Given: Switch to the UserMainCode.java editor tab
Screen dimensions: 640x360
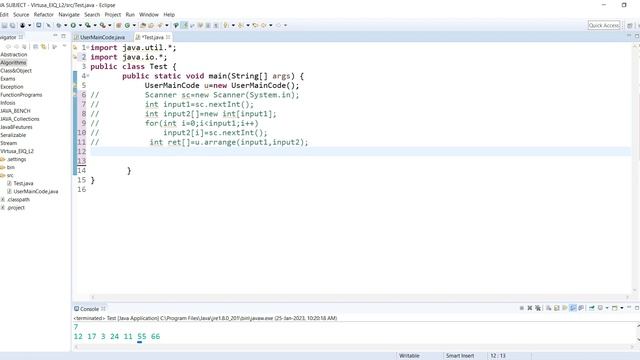Looking at the screenshot, I should coord(100,37).
